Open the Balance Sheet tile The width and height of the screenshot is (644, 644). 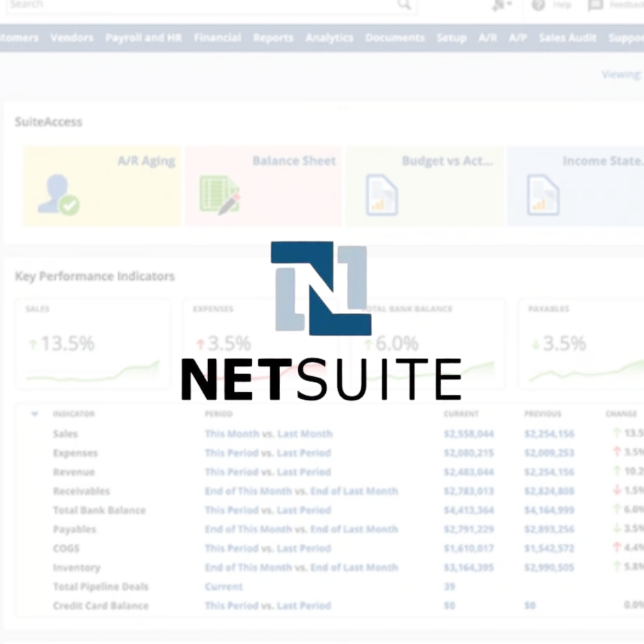tap(264, 186)
